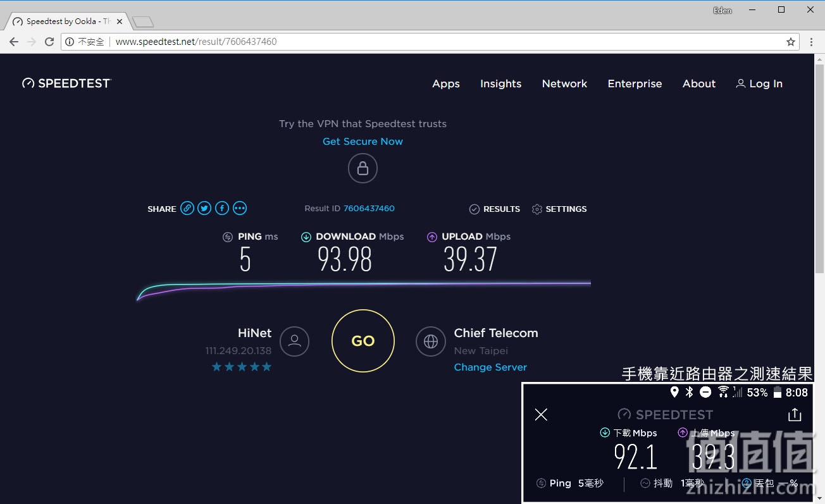Open the About menu item
Screen dimensions: 825x504
pos(699,83)
